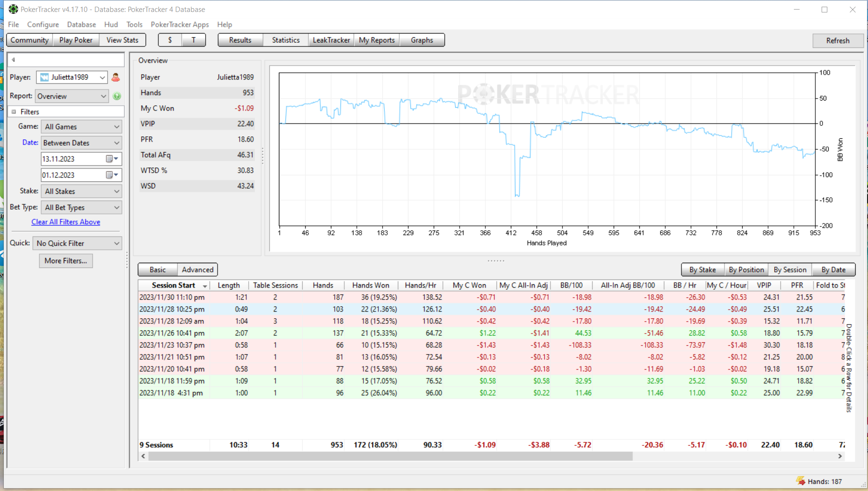The height and width of the screenshot is (491, 868).
Task: Select session row 2023/11/18 4:31 pm
Action: click(x=492, y=393)
